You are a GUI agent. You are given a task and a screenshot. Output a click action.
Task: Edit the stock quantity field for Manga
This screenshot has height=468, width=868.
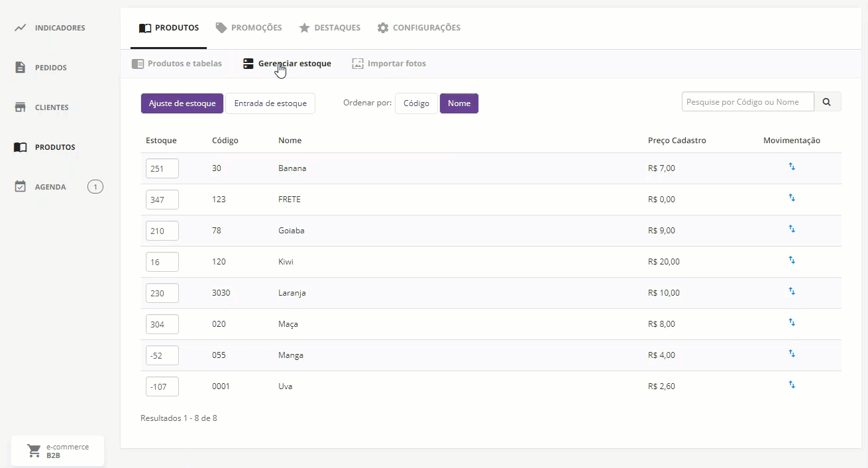tap(162, 355)
